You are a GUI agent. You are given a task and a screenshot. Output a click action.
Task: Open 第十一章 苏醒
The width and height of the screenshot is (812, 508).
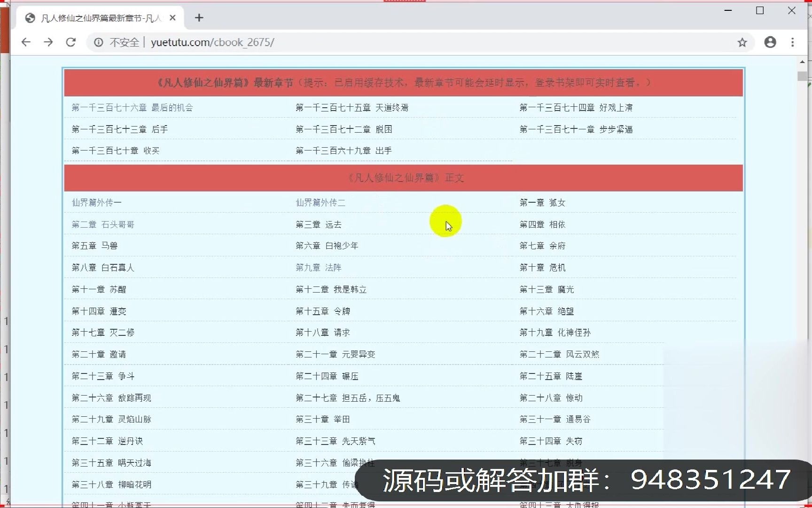(x=99, y=290)
